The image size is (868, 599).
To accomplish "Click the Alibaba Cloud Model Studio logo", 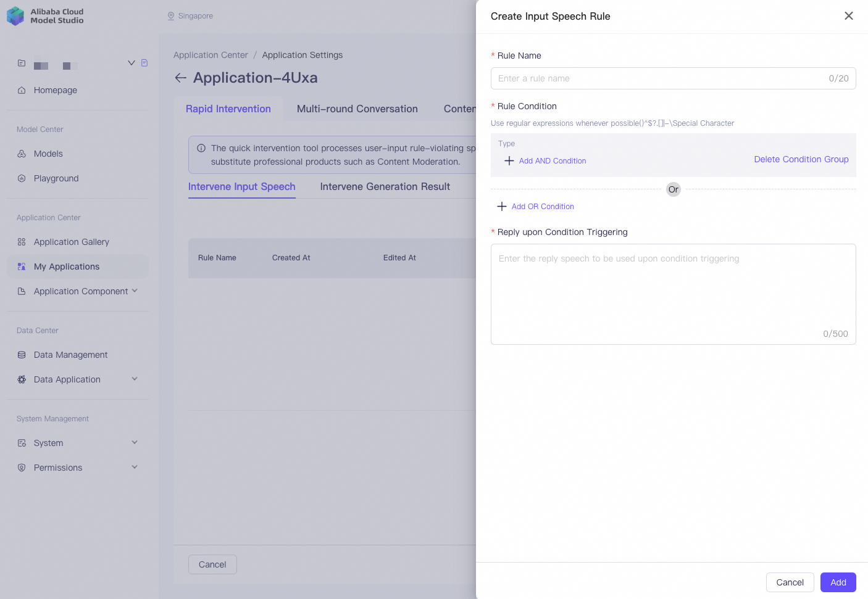I will pyautogui.click(x=45, y=16).
